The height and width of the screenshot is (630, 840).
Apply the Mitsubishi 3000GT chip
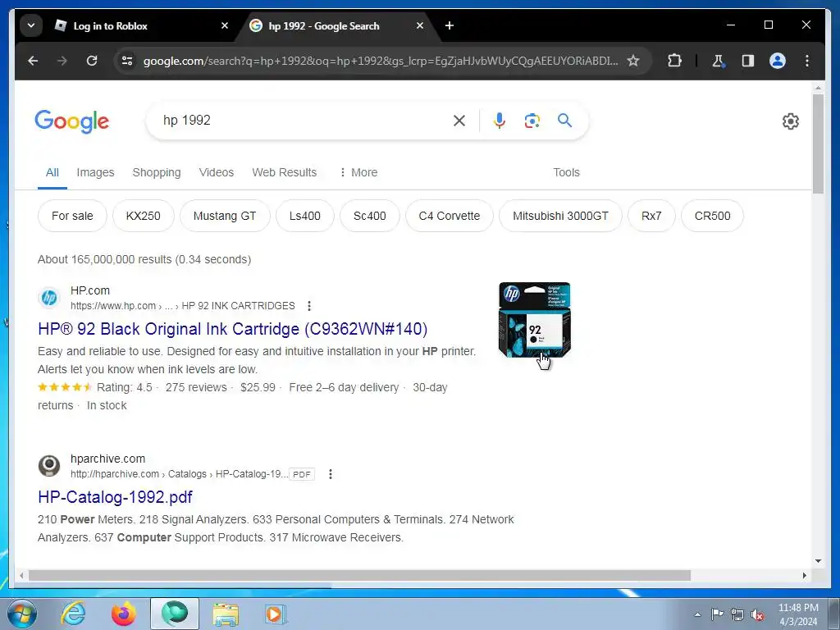tap(560, 216)
